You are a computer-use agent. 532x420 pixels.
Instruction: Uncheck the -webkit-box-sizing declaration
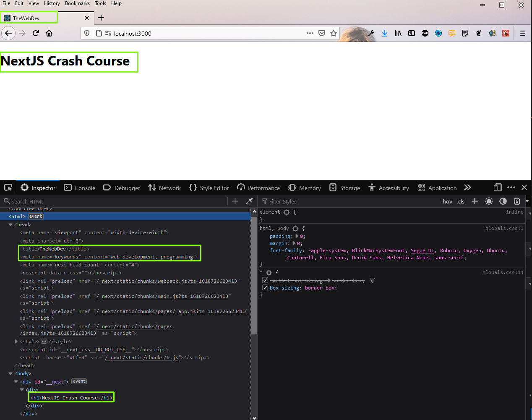[265, 280]
